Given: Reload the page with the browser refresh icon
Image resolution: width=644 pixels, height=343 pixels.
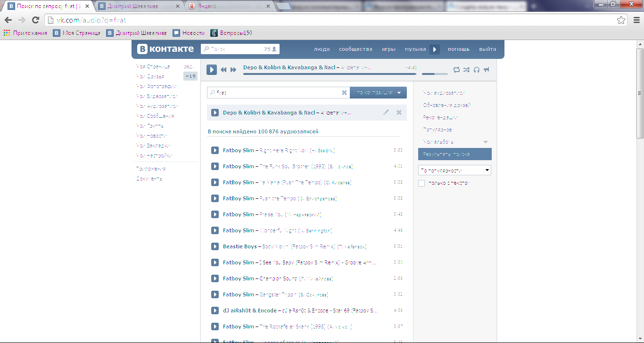Looking at the screenshot, I should (35, 20).
